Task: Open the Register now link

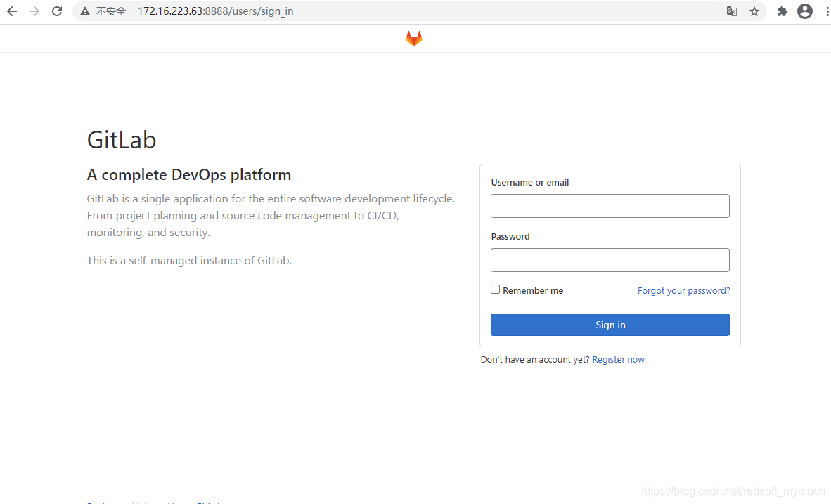Action: (619, 359)
